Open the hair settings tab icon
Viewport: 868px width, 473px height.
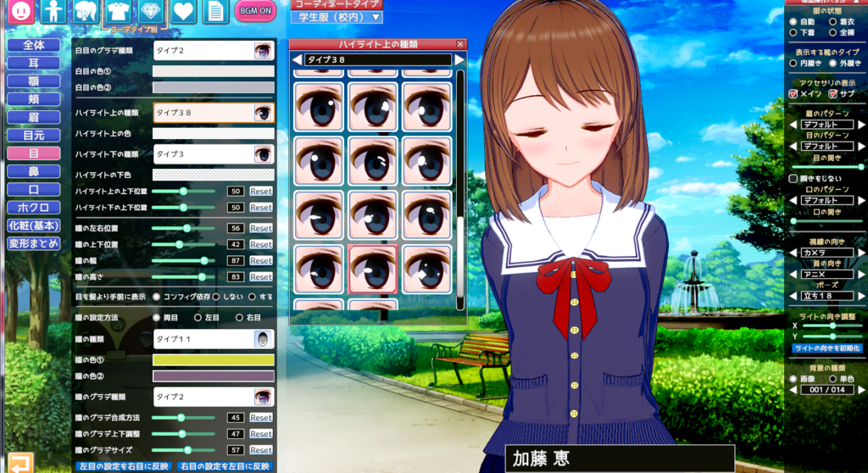pos(86,11)
